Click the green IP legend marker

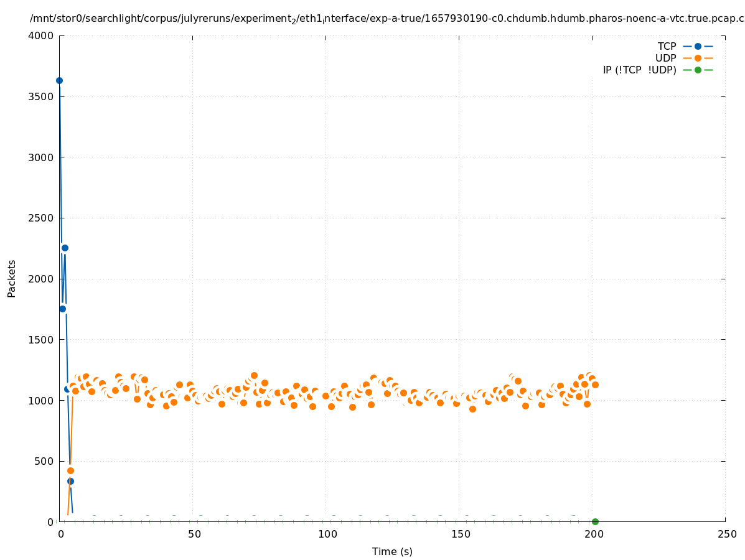698,70
